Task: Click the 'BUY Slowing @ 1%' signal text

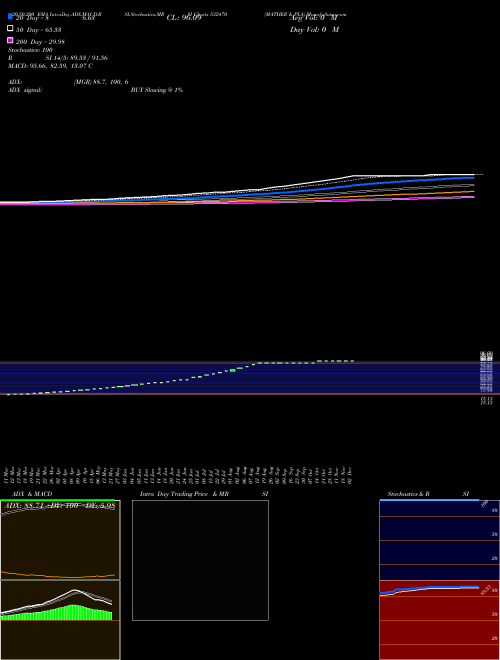Action: pyautogui.click(x=157, y=90)
